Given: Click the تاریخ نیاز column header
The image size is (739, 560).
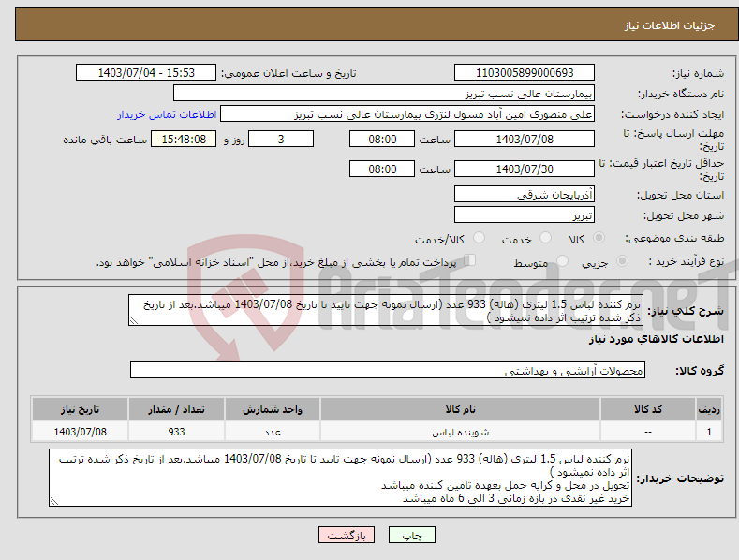Looking at the screenshot, I should click(x=81, y=409).
